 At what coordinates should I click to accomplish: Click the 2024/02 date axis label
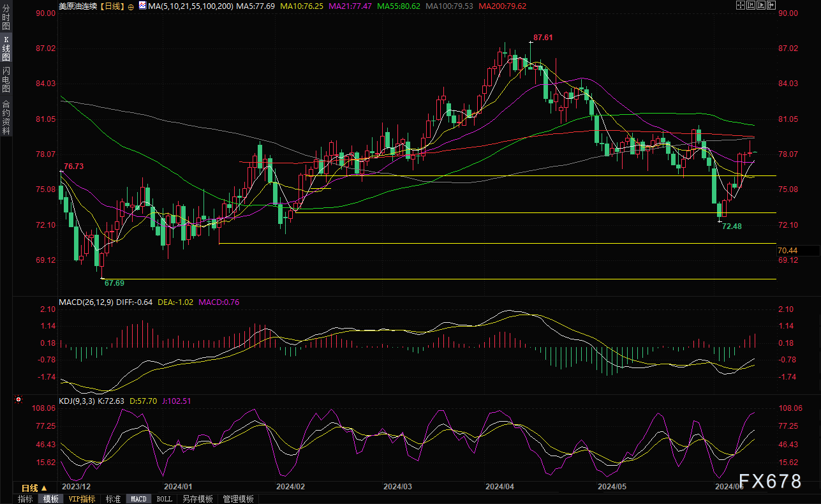[x=291, y=486]
